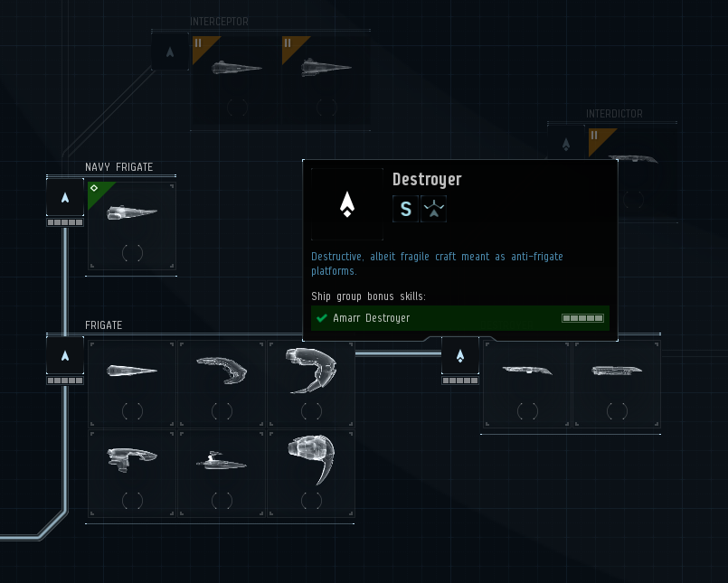Click the Destroyer group icon beside the ships

[460, 355]
